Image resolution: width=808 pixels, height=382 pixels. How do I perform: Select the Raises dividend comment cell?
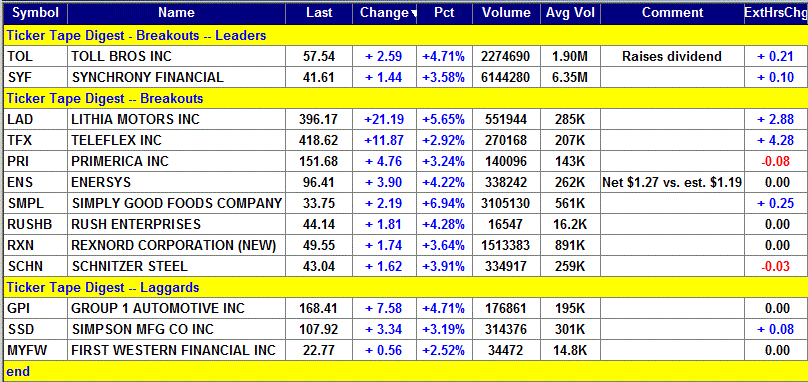[672, 56]
